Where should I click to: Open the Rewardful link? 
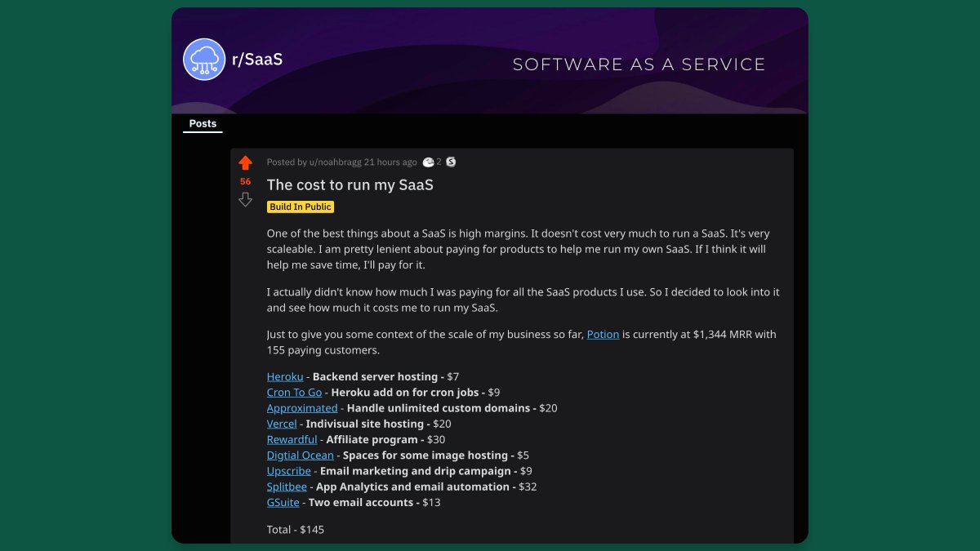[292, 439]
